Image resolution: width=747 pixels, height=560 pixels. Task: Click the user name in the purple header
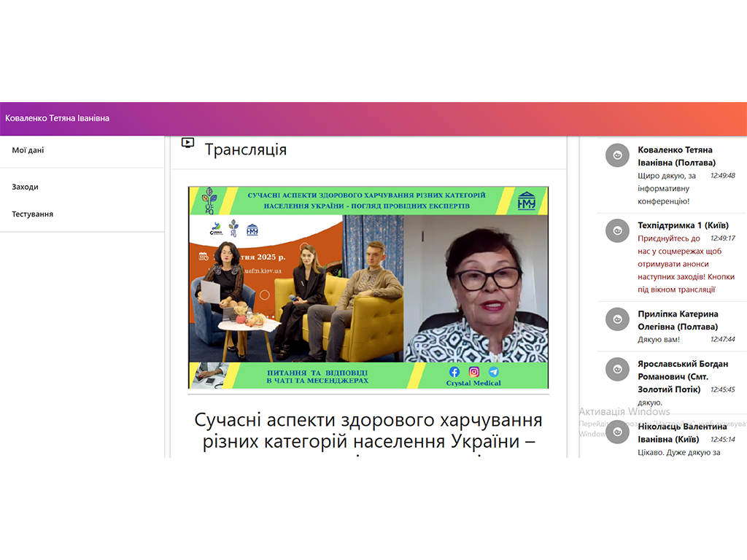coord(57,117)
